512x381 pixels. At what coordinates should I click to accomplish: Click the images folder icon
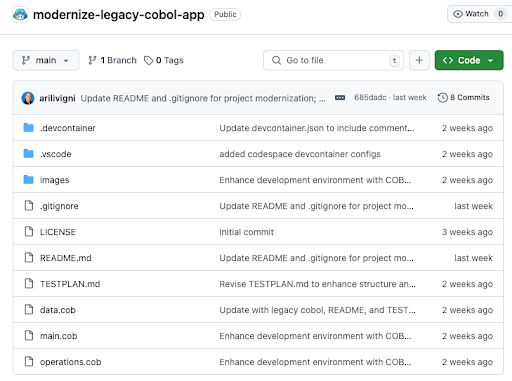point(29,180)
